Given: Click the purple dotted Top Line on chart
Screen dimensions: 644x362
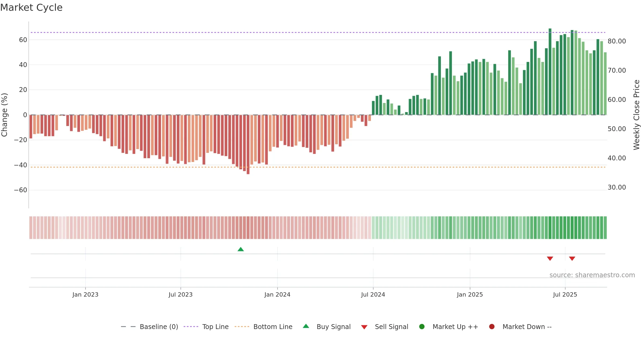Looking at the screenshot, I should click(x=318, y=32).
